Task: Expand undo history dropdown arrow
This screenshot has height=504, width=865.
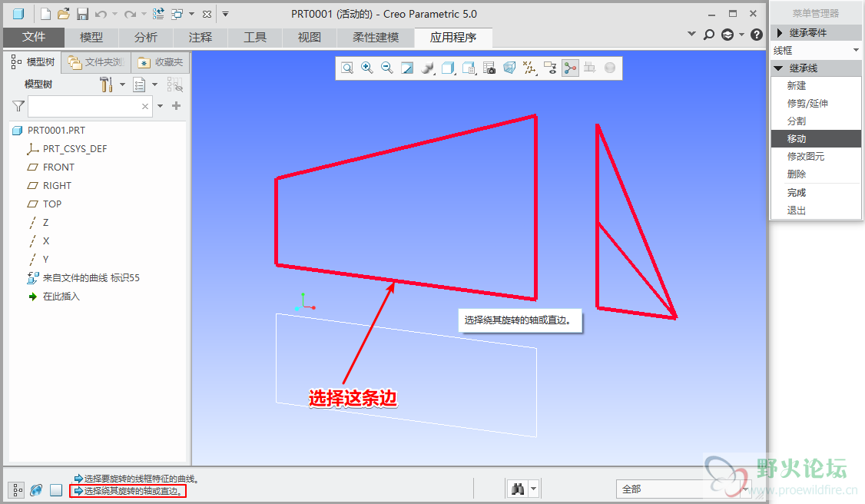Action: click(114, 14)
